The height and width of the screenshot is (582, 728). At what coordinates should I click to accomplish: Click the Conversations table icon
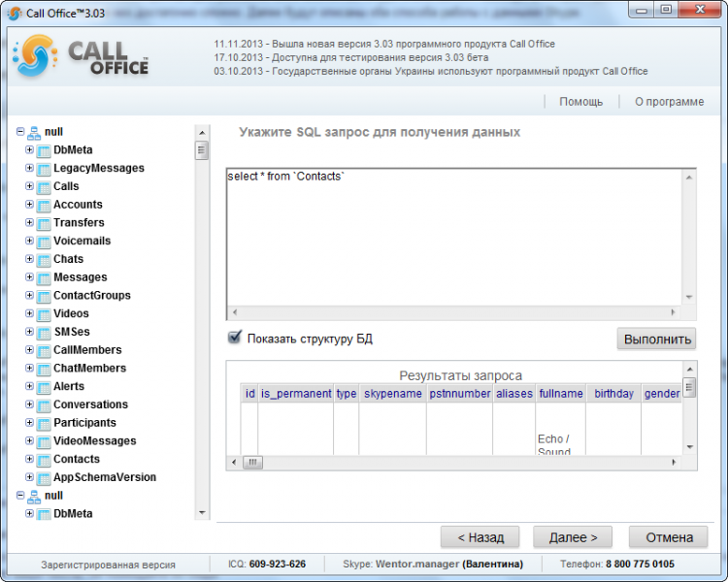tap(43, 405)
